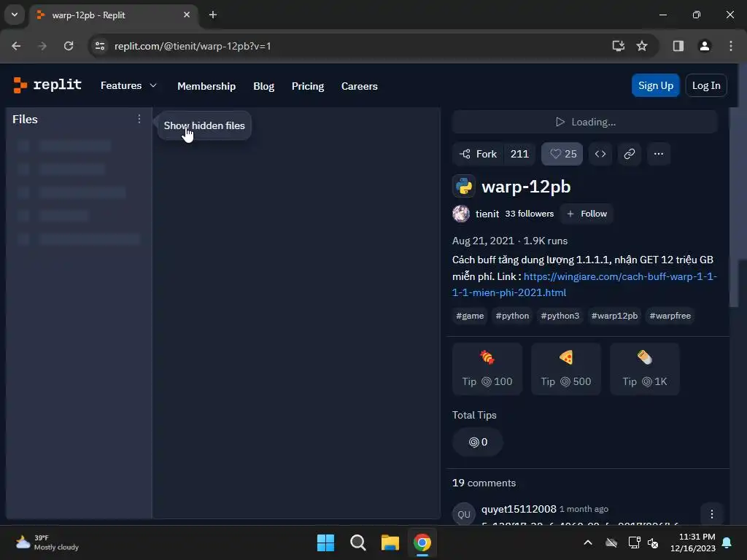Click Show hidden files option
The width and height of the screenshot is (747, 560).
204,125
